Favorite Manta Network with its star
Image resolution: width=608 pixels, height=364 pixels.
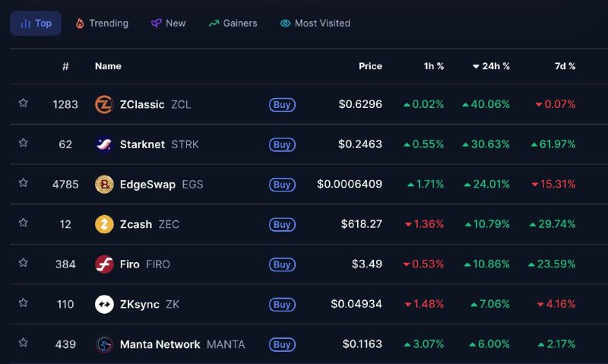pyautogui.click(x=24, y=343)
